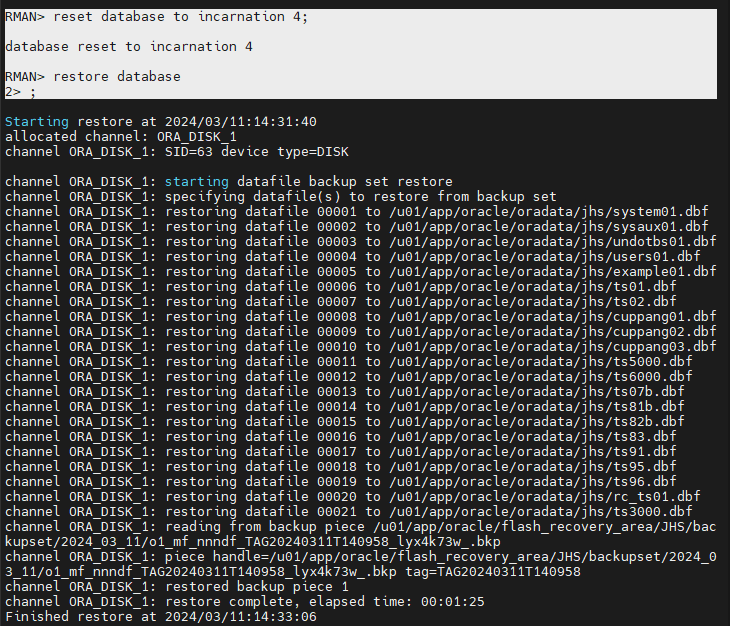Image resolution: width=730 pixels, height=626 pixels.
Task: Click the ts83.dbf datafile 00016 line
Action: pos(341,436)
